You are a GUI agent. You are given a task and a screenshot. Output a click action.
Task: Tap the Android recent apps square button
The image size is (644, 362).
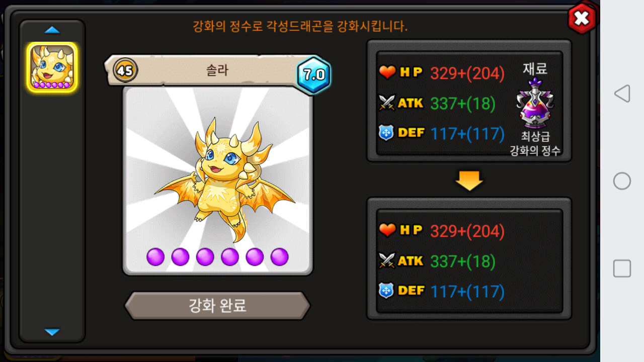622,268
